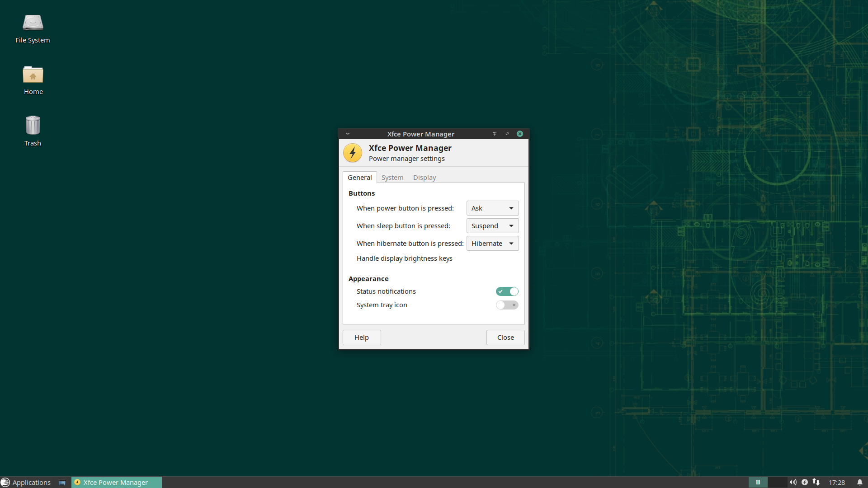Enable System tray icon toggle

pos(507,305)
